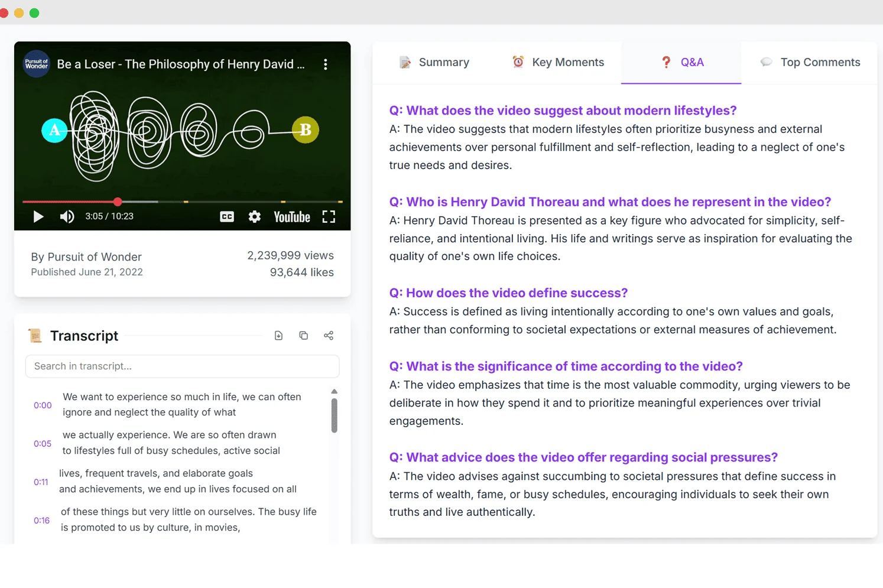Click the '2,239,999 views' count
The image size is (883, 588).
[x=290, y=255]
